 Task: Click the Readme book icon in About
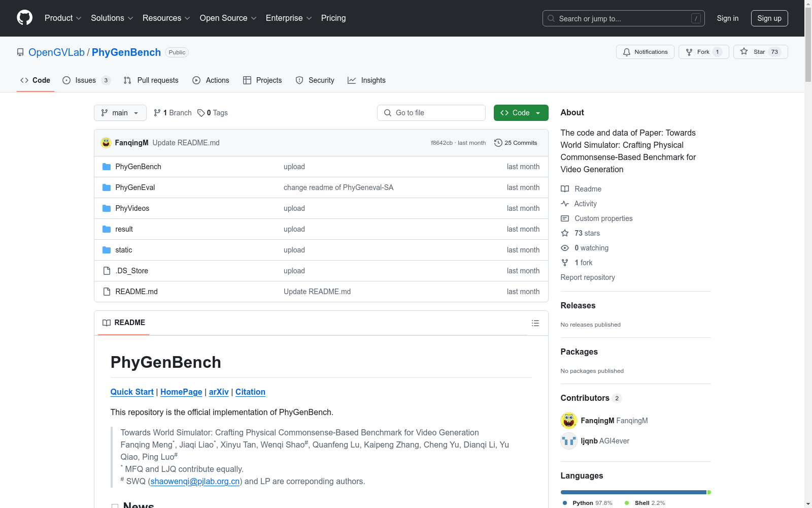coord(565,189)
